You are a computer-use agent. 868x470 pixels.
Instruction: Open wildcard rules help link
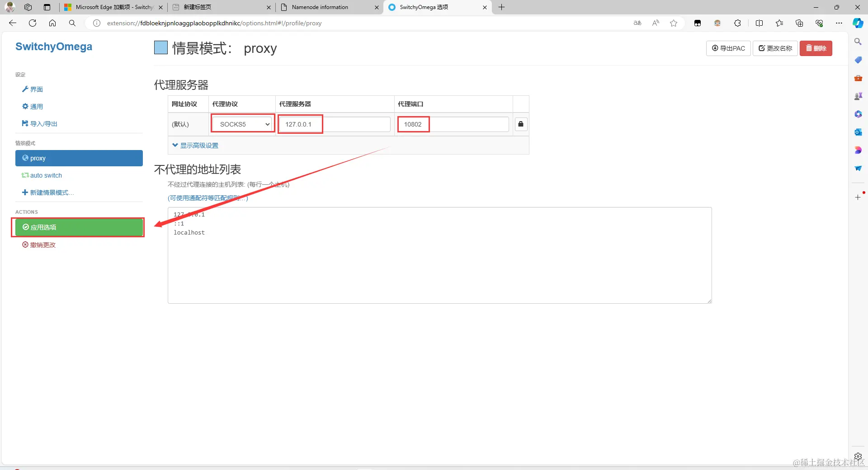(208, 198)
